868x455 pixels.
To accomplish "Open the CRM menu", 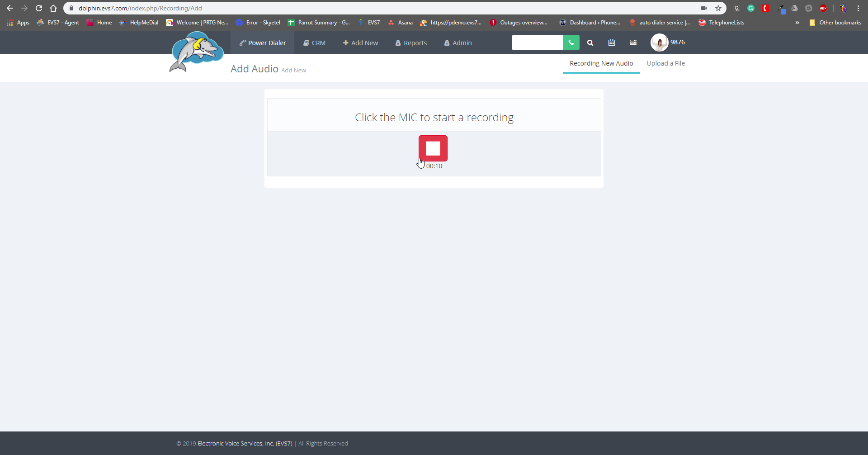I will pyautogui.click(x=314, y=43).
